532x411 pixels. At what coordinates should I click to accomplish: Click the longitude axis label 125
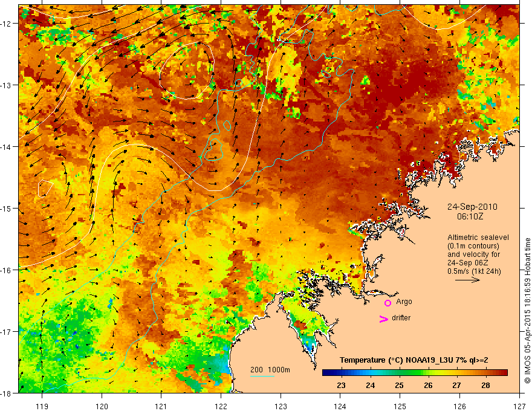point(400,406)
